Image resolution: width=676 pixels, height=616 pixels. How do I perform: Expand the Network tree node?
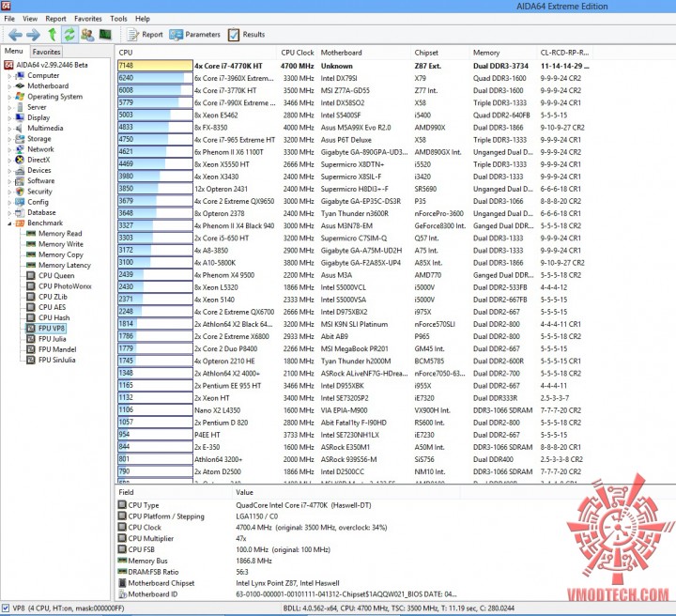tap(9, 149)
